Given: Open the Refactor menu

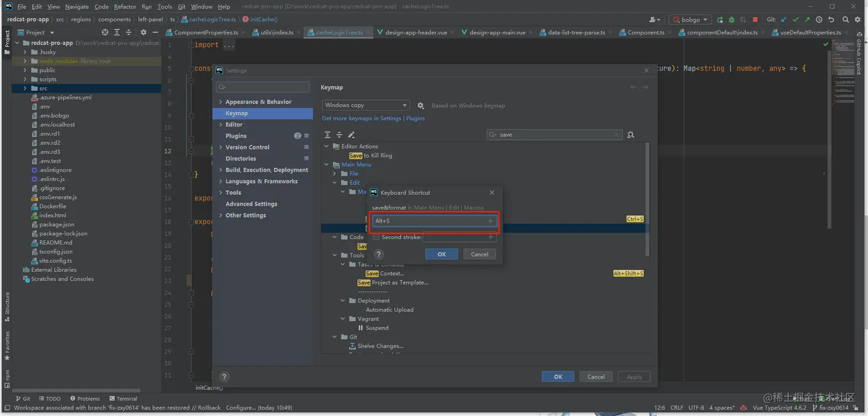Looking at the screenshot, I should pos(125,6).
